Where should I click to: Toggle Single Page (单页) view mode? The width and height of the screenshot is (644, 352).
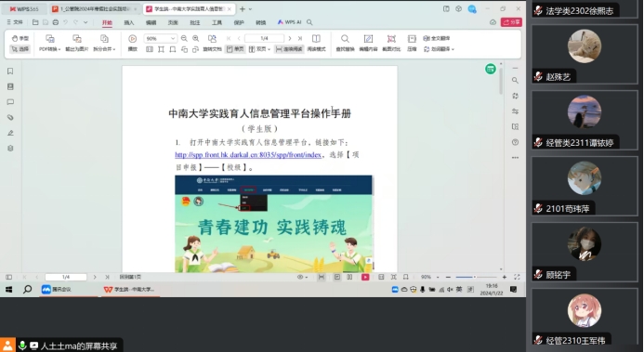[235, 49]
